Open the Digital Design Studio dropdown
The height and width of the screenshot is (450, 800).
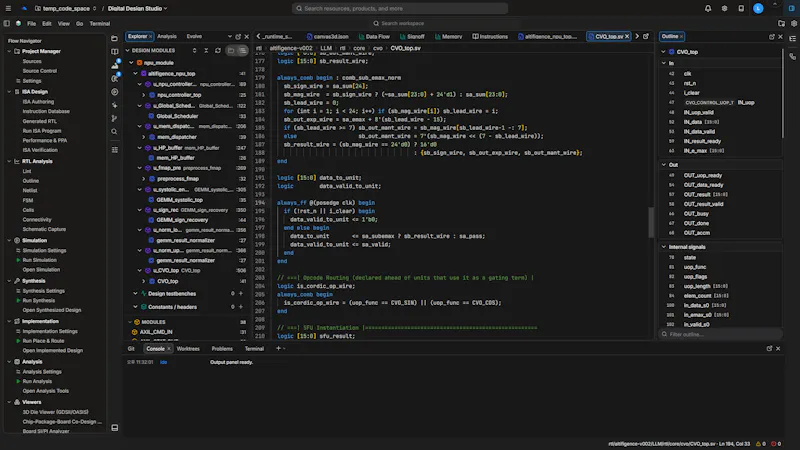[138, 8]
